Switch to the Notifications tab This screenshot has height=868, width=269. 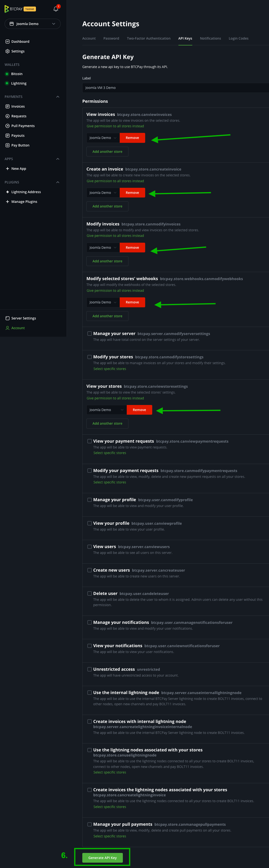coord(210,38)
